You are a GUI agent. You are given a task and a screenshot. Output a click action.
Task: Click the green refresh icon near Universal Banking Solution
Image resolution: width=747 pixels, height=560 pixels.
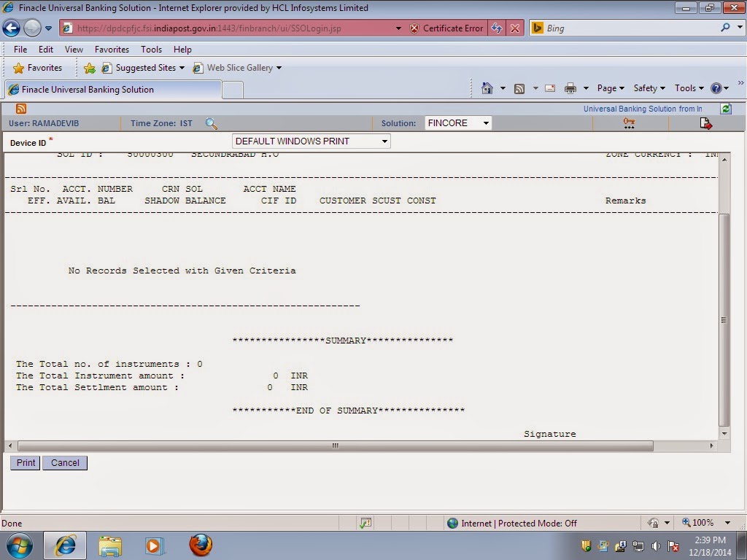click(x=727, y=109)
